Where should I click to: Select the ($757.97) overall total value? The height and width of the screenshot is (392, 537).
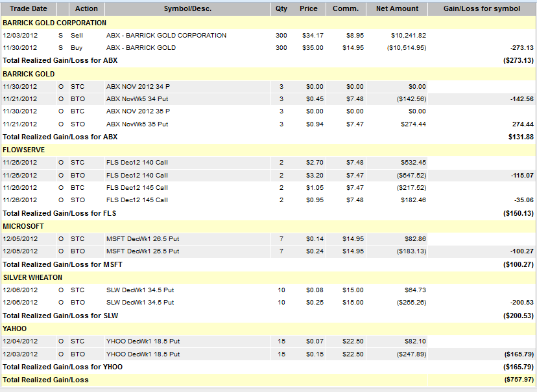(519, 380)
